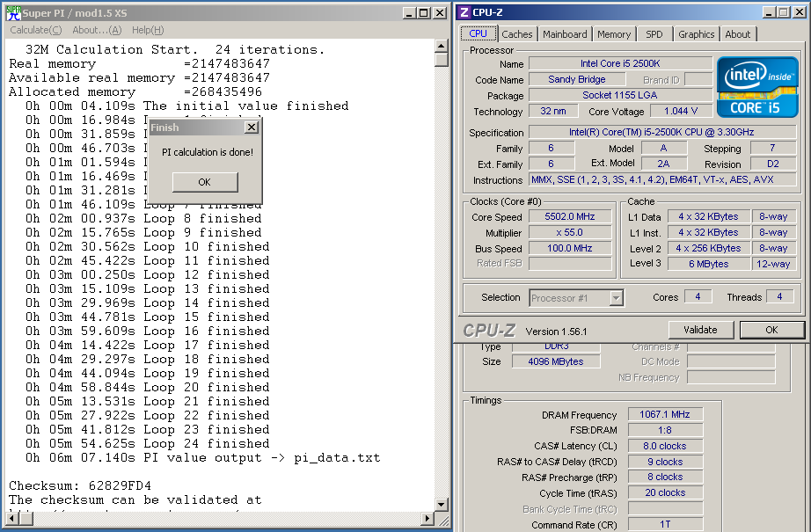Click the Super PI horizontal scrollbar right arrow

pyautogui.click(x=427, y=518)
